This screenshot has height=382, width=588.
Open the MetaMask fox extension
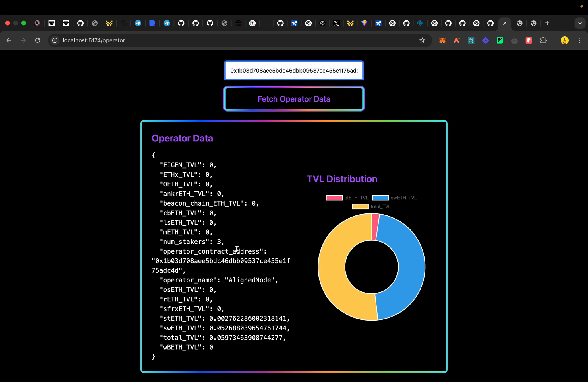pyautogui.click(x=442, y=40)
